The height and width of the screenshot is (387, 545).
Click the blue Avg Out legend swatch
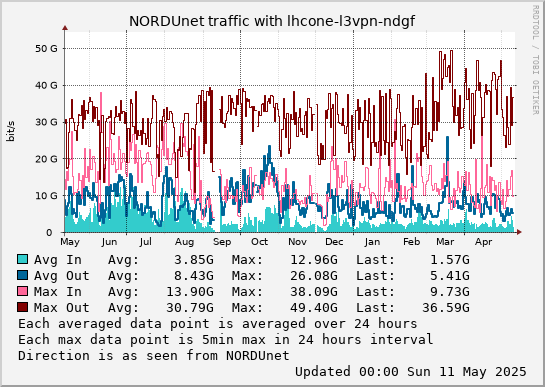[x=22, y=275]
